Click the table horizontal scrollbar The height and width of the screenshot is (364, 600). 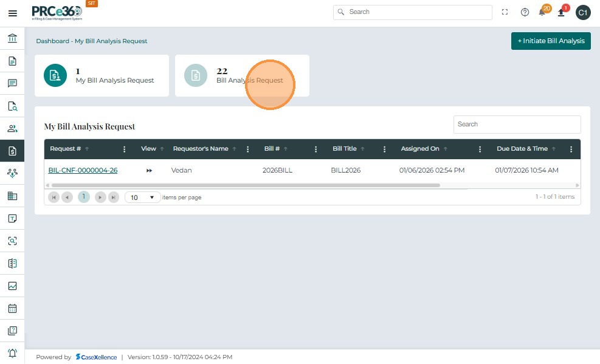246,185
